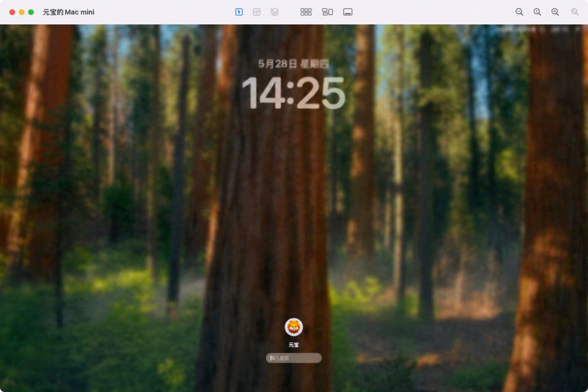Switch to the Observe mode icon
Screen dimensions: 588x392
click(x=257, y=12)
